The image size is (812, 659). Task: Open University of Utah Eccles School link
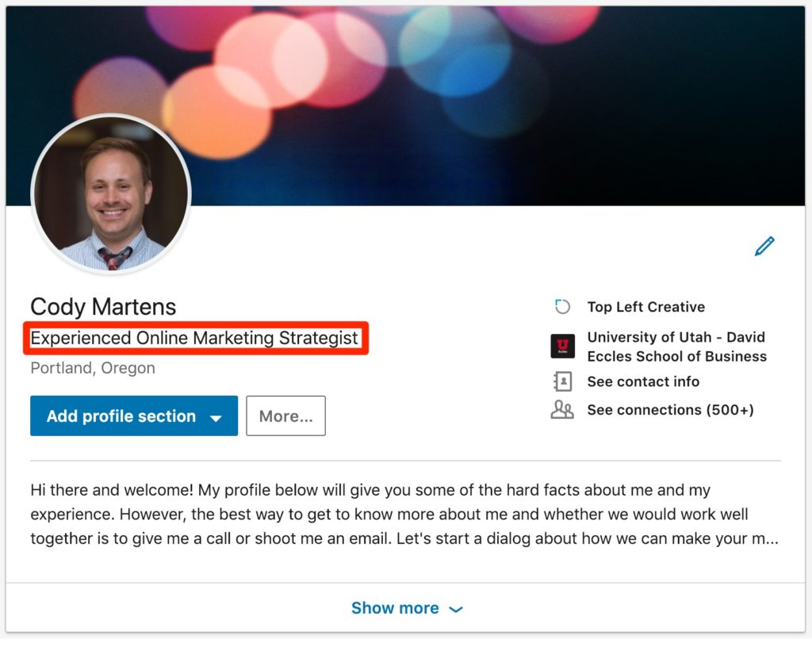(x=677, y=347)
